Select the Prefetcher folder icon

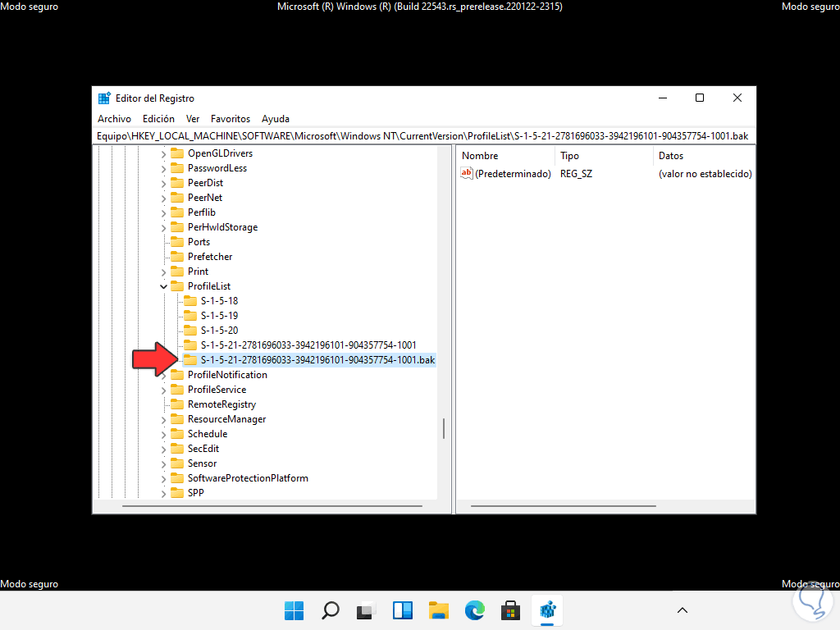click(177, 257)
